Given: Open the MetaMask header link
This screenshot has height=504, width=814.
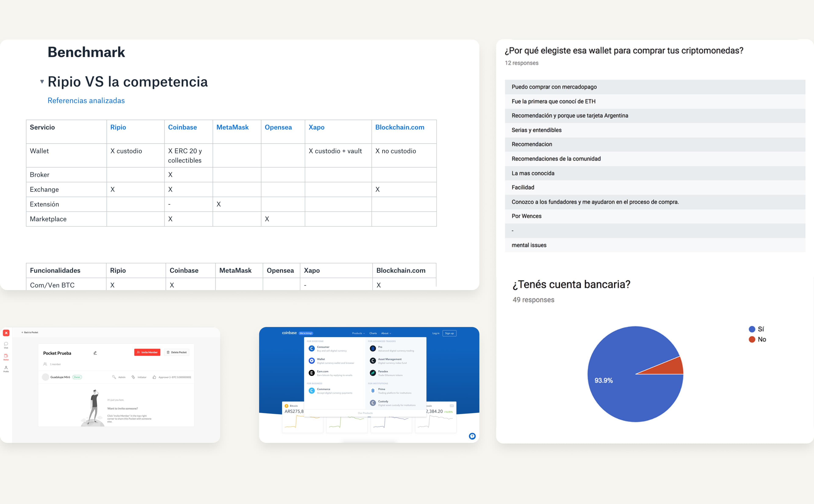Looking at the screenshot, I should point(232,127).
